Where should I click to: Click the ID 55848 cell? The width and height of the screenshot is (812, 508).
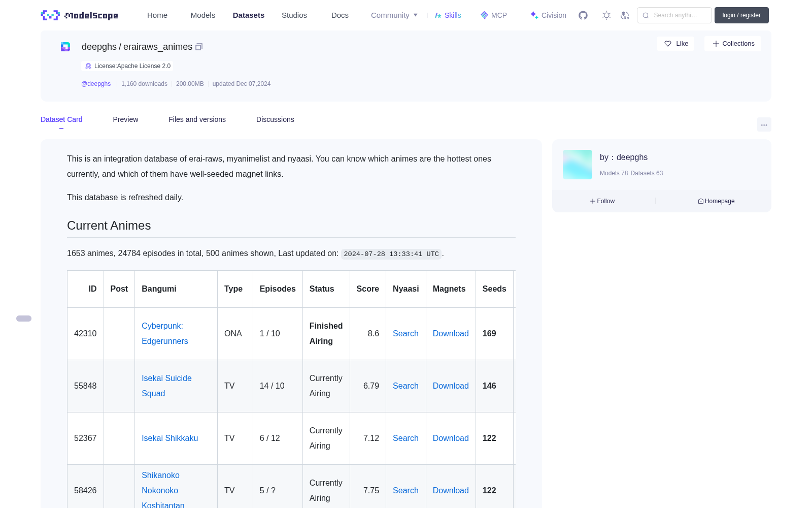(85, 386)
